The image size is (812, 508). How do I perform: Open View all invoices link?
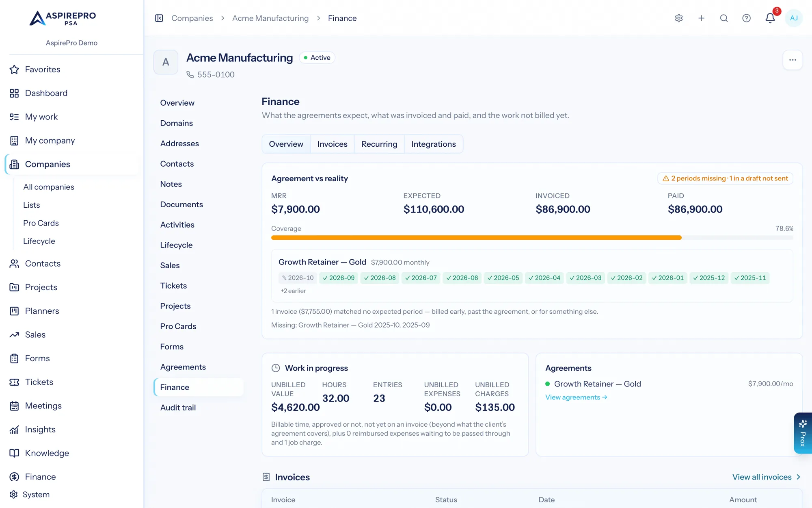pyautogui.click(x=767, y=477)
